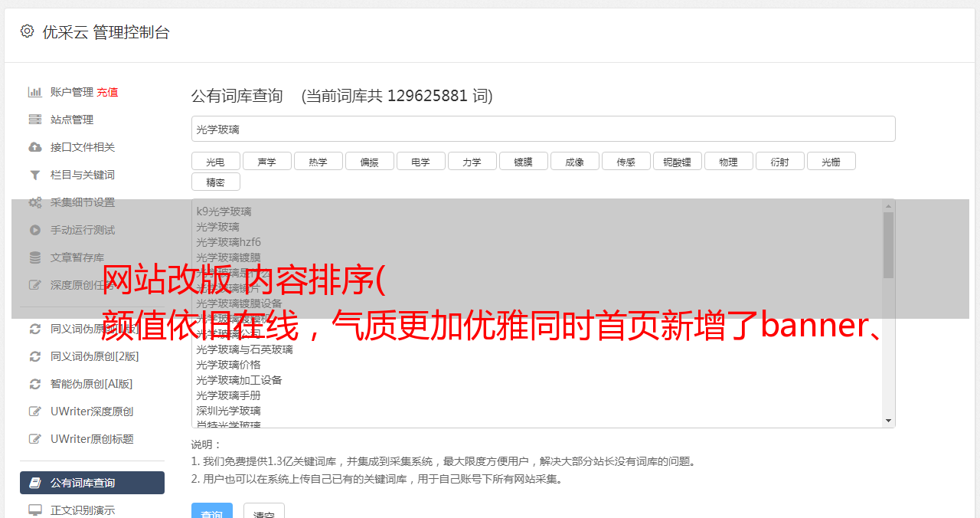Open 同义词伪原创[1版] in the sidebar
The height and width of the screenshot is (518, 980).
pos(95,329)
